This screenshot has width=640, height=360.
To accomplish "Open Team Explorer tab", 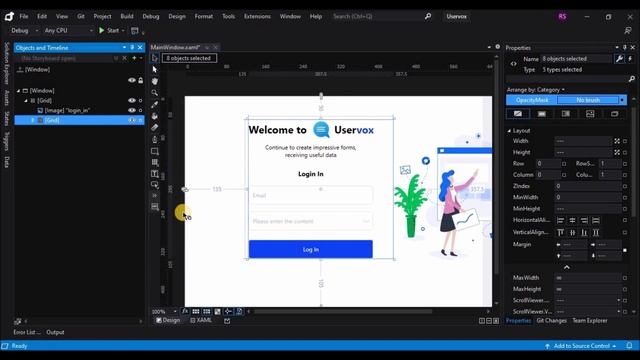I will pos(590,321).
